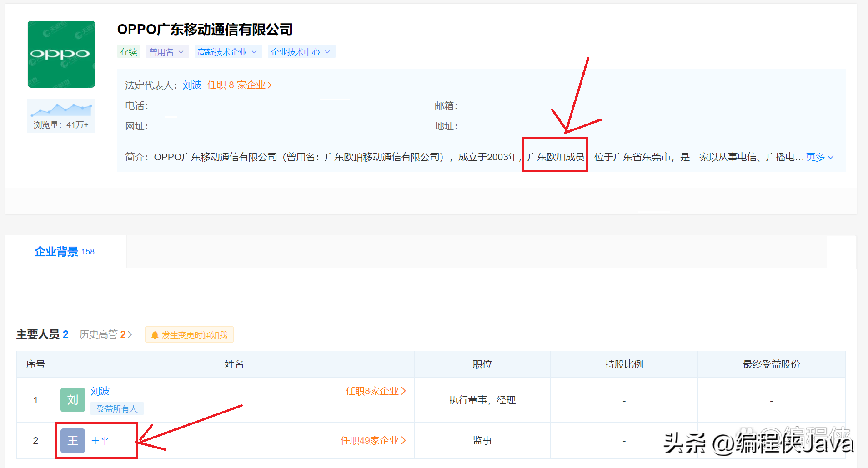
Task: Click the 序号 column header
Action: (x=35, y=364)
